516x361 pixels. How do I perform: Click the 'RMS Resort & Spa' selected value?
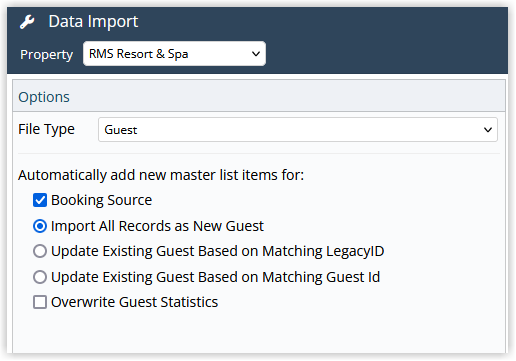pos(138,54)
